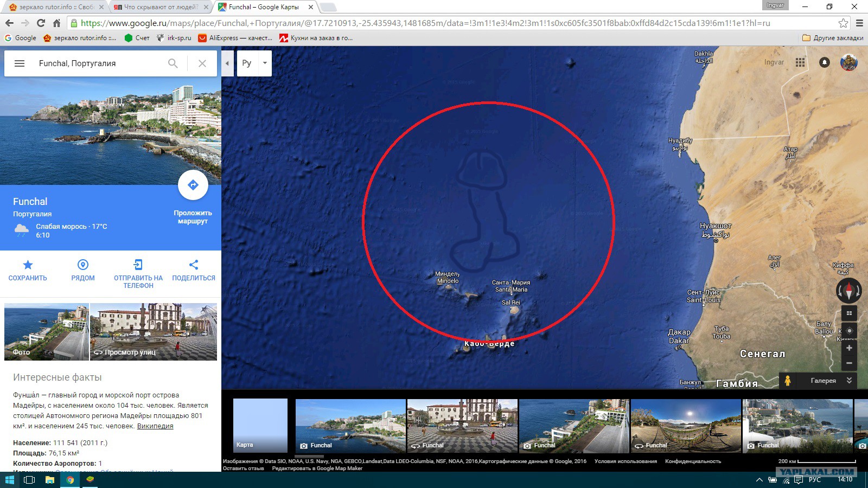Expand the Другие закладки bookmarks folder

pyautogui.click(x=833, y=38)
